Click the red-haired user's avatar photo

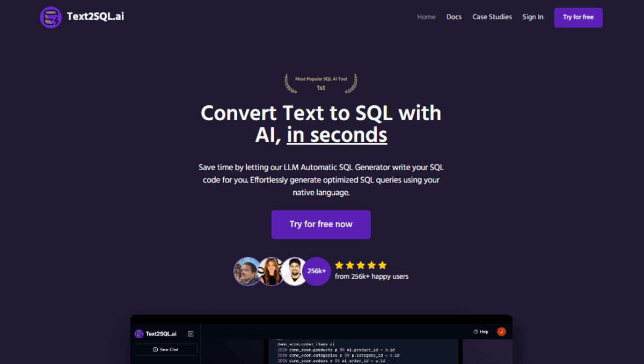pyautogui.click(x=271, y=271)
